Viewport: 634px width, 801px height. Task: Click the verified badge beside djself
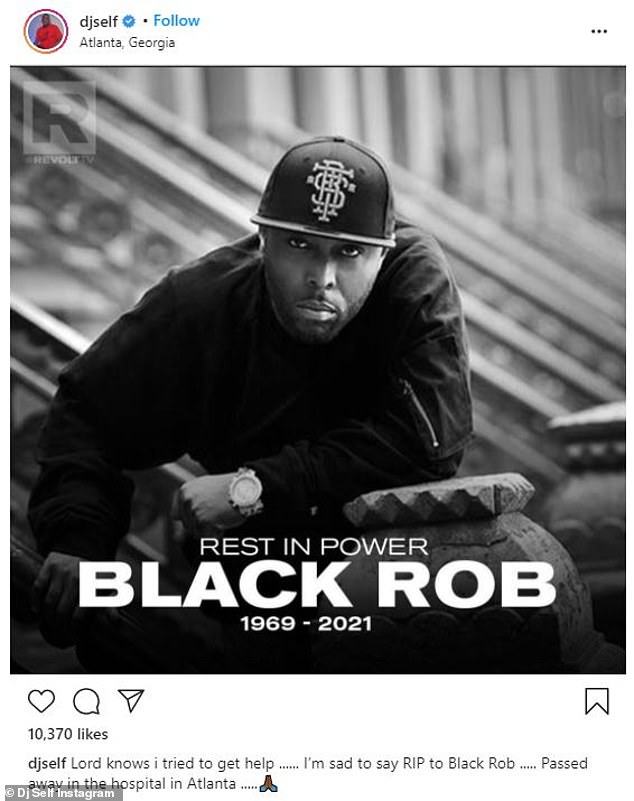[x=129, y=21]
